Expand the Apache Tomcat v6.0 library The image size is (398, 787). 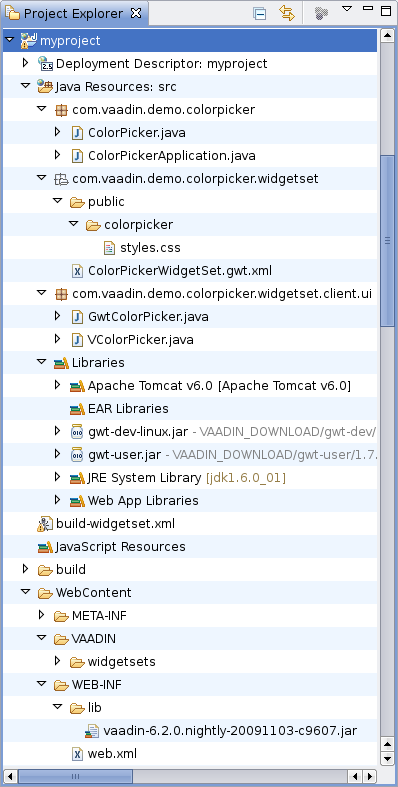57,385
